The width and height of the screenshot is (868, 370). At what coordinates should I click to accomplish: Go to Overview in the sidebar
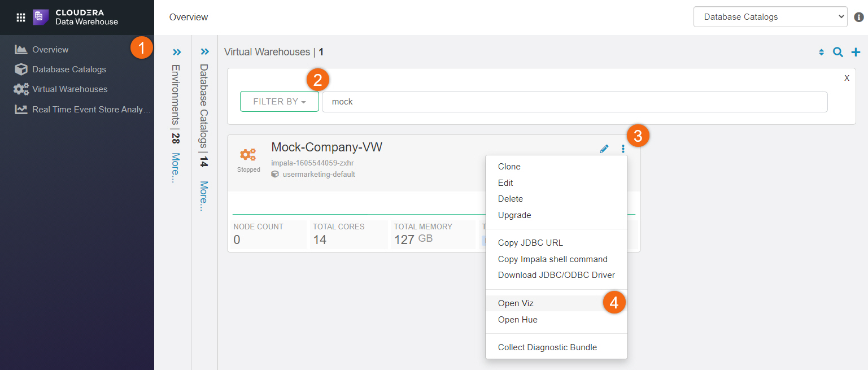(50, 50)
